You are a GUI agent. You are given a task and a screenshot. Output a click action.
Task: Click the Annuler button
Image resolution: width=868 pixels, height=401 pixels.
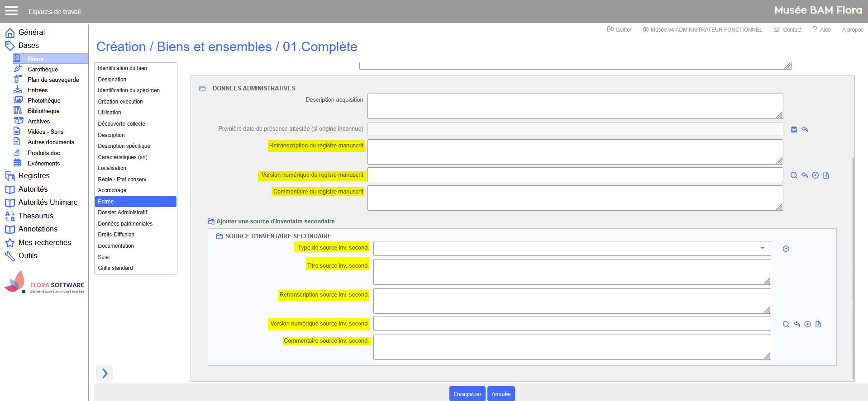click(x=501, y=394)
